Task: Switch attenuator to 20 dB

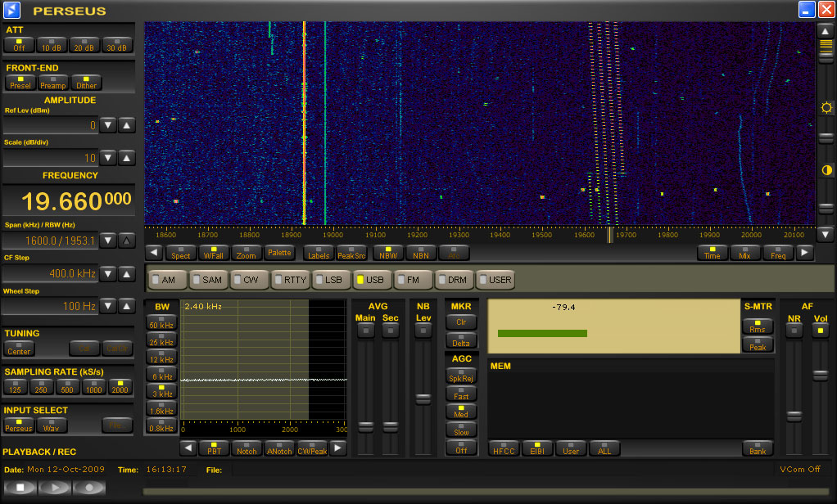Action: click(x=84, y=45)
